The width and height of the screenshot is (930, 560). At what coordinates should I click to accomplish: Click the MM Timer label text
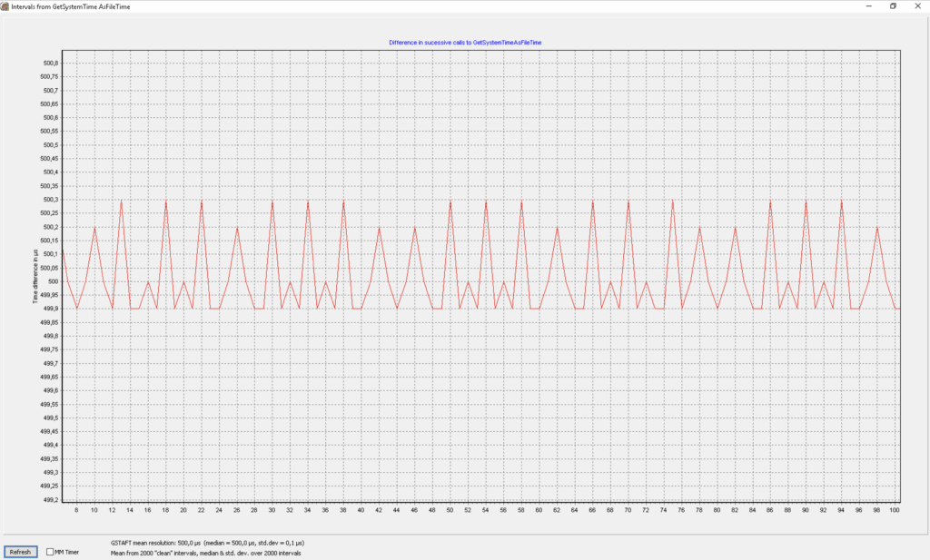tap(67, 552)
